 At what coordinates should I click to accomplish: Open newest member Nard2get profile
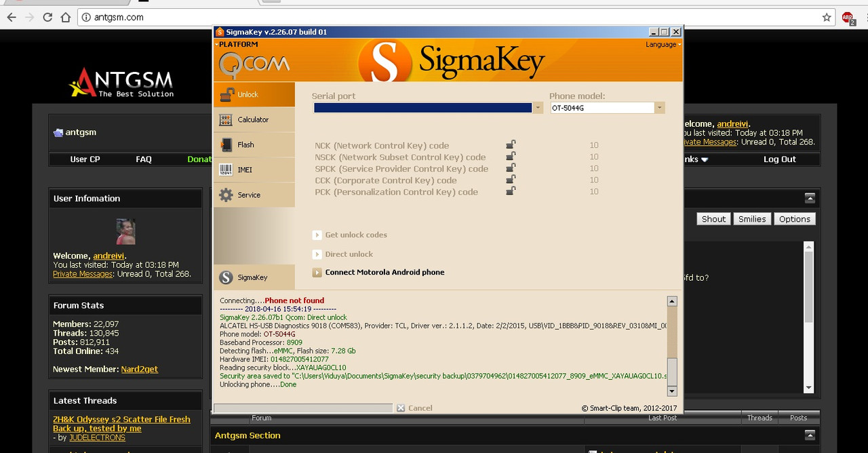click(140, 369)
